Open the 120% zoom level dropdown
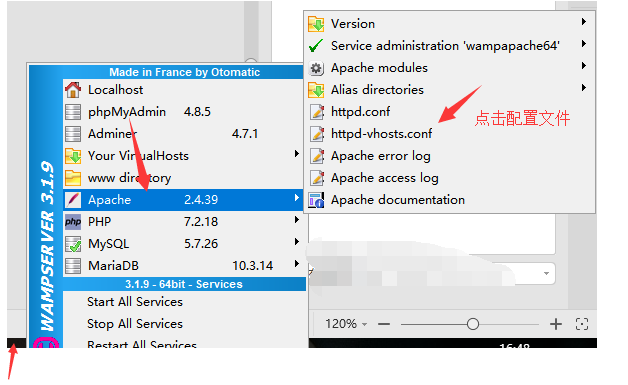Screen dimensions: 628x385 click(346, 324)
